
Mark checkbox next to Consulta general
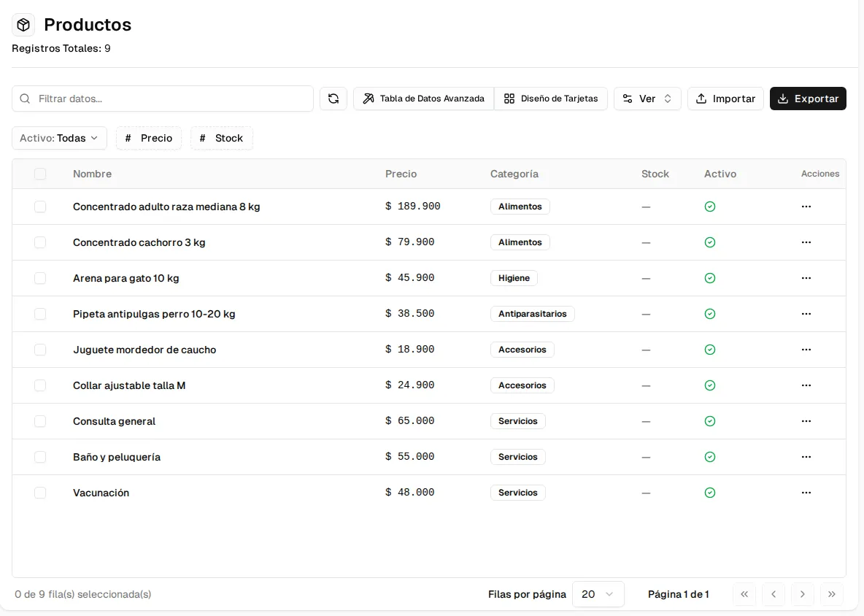pos(40,422)
